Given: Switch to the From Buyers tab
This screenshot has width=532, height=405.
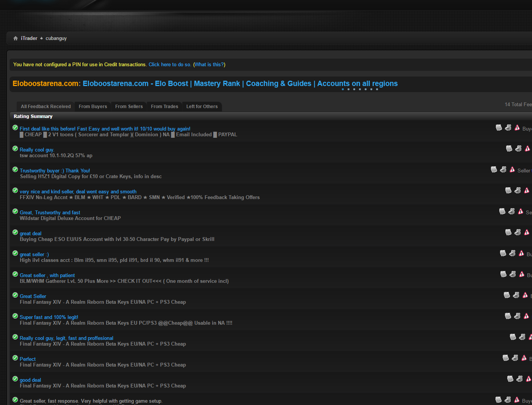Looking at the screenshot, I should tap(93, 107).
